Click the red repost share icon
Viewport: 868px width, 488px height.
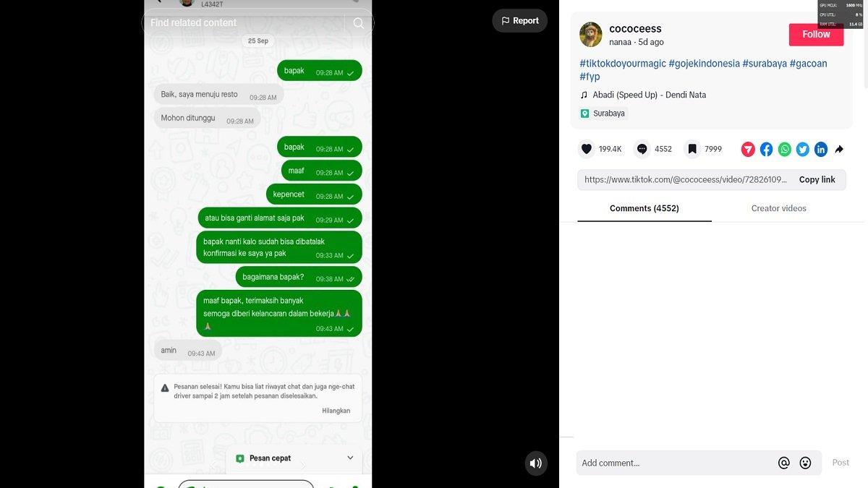748,150
